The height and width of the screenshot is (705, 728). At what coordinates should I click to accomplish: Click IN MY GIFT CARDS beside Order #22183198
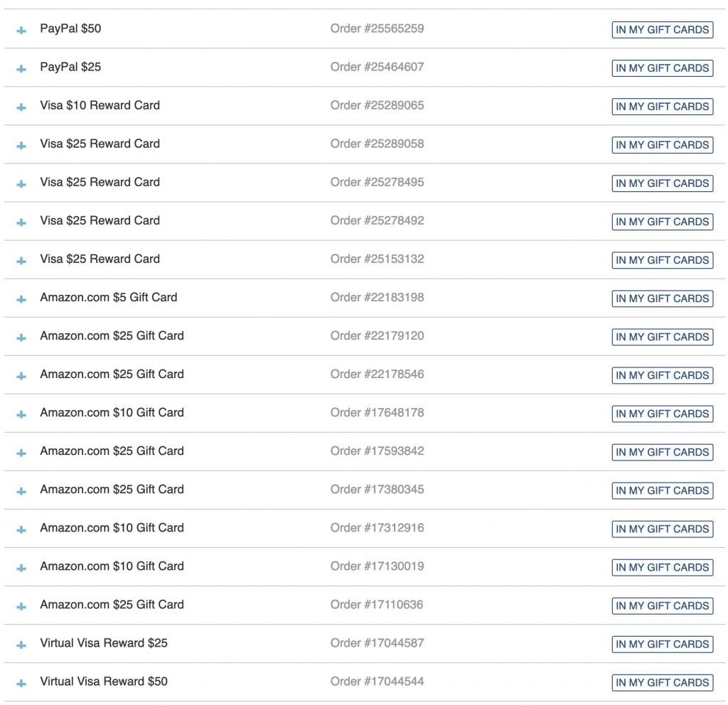pyautogui.click(x=662, y=298)
